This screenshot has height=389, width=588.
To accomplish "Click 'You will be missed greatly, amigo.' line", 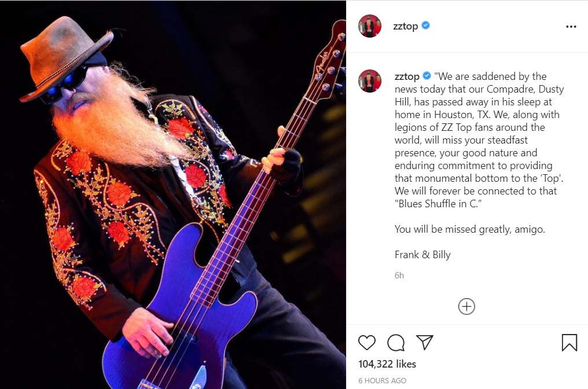I will point(469,229).
